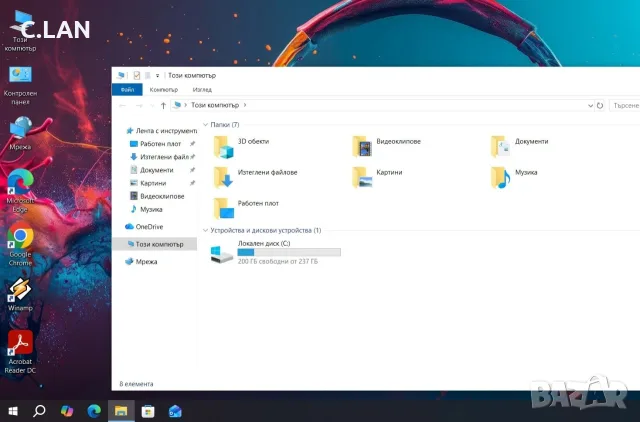Image resolution: width=640 pixels, height=422 pixels.
Task: Open the Windows Start menu
Action: [x=13, y=411]
